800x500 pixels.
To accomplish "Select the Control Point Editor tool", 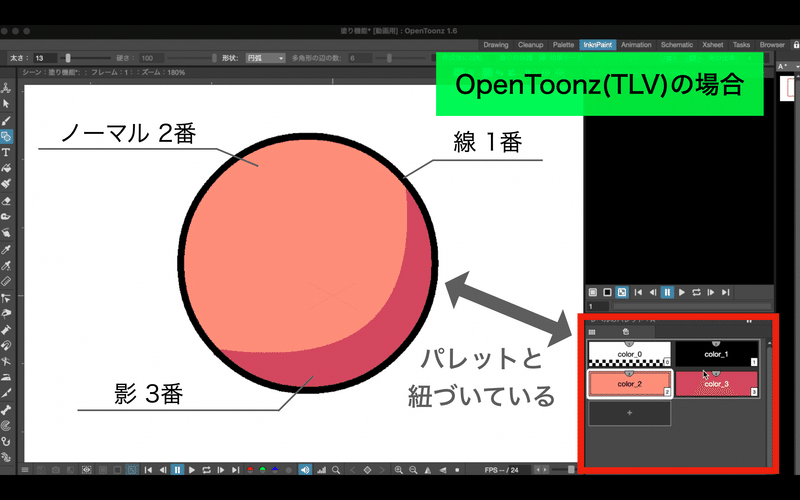I will (x=6, y=298).
